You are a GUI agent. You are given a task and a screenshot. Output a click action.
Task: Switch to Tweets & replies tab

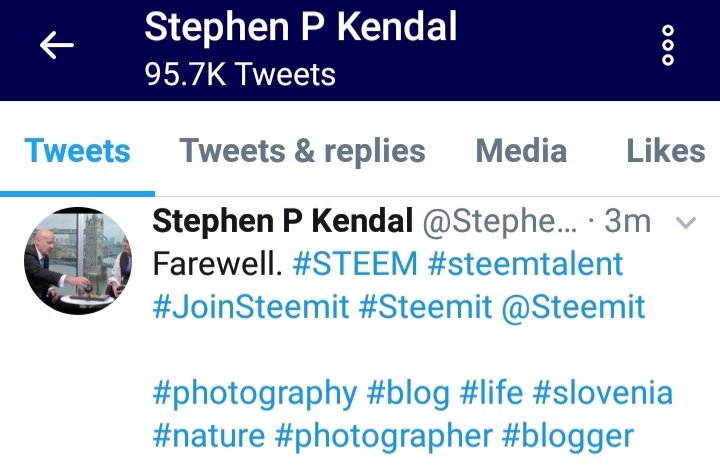[302, 152]
